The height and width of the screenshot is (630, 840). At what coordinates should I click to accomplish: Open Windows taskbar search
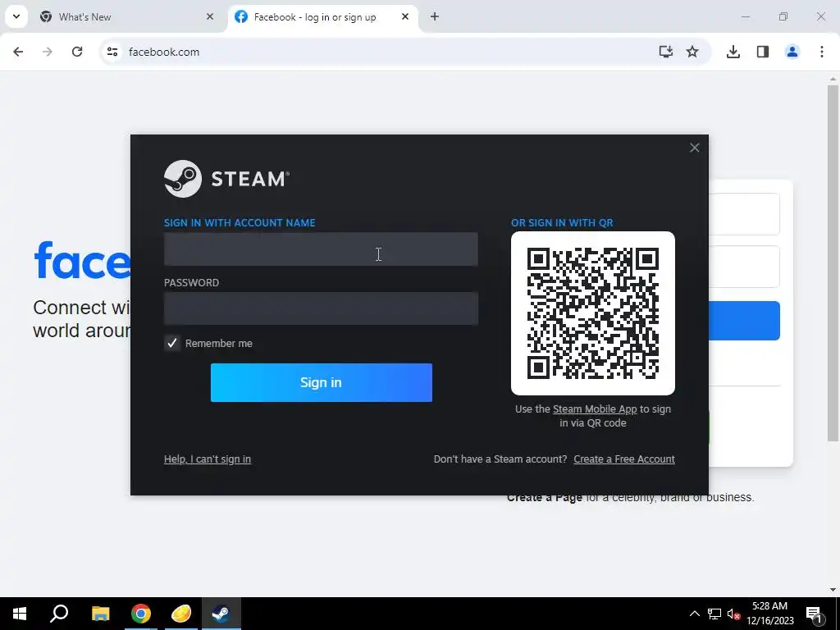[59, 614]
